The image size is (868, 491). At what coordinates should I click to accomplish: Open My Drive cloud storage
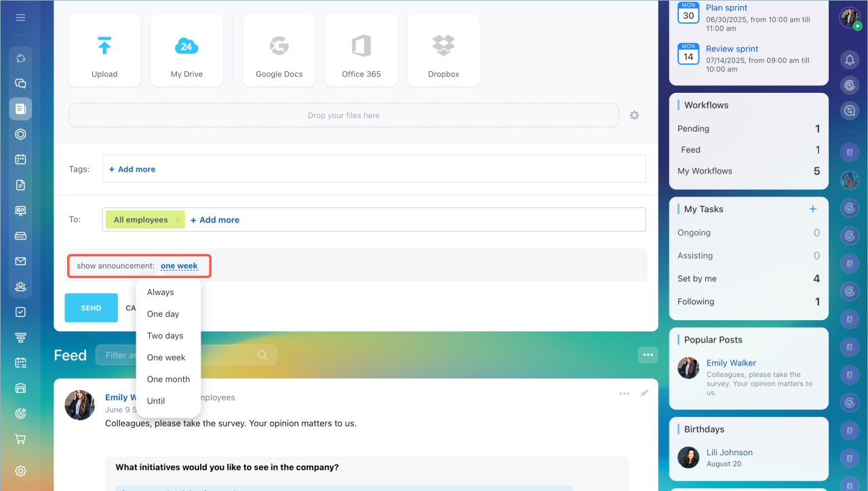pyautogui.click(x=186, y=51)
